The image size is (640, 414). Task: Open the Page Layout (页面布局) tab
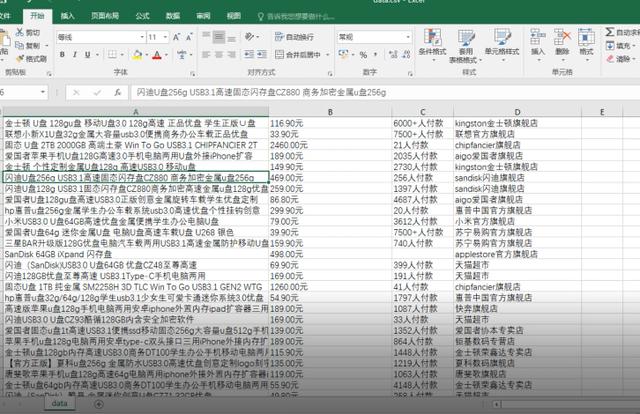click(104, 16)
